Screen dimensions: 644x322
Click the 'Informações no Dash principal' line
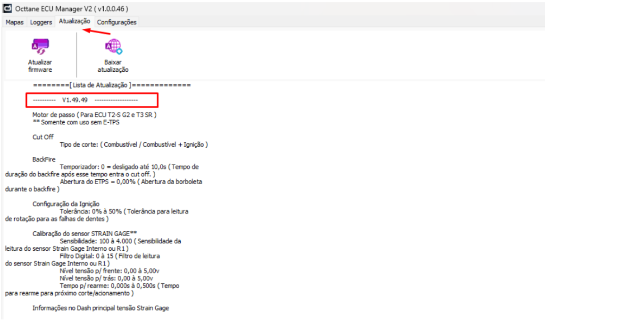coord(100,308)
